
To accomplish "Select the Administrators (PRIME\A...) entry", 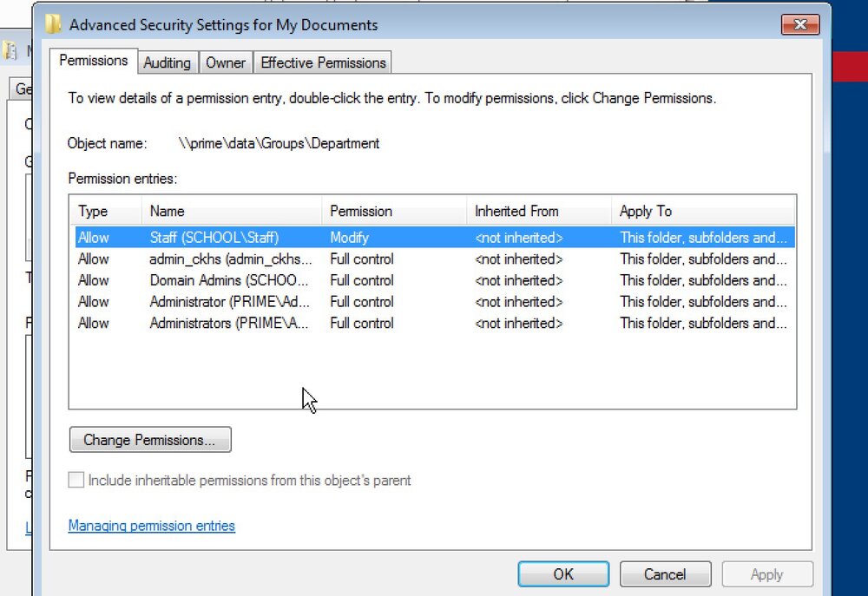I will tap(435, 324).
